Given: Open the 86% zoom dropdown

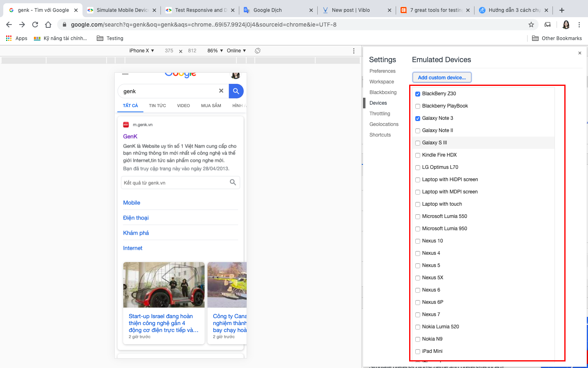Looking at the screenshot, I should click(x=215, y=51).
